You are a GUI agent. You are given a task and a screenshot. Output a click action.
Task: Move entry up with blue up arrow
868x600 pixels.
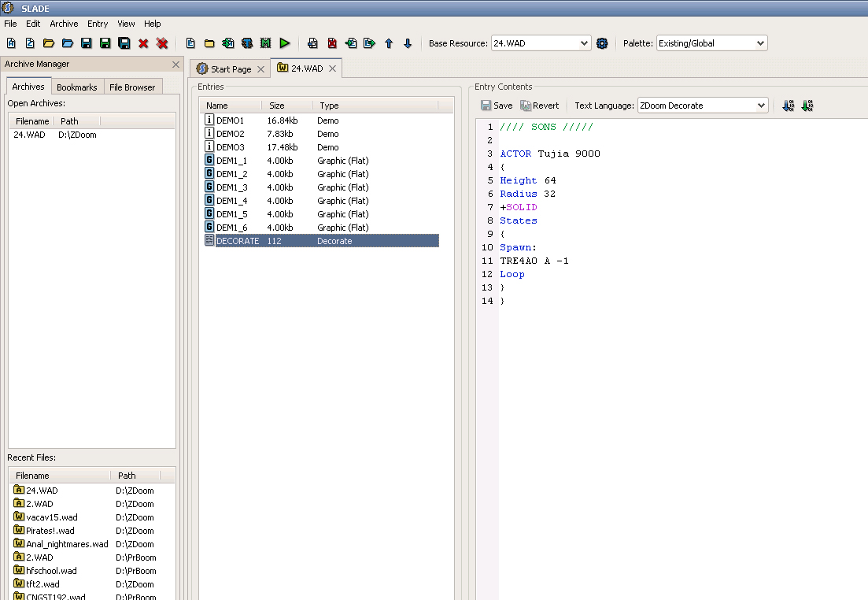[x=389, y=43]
